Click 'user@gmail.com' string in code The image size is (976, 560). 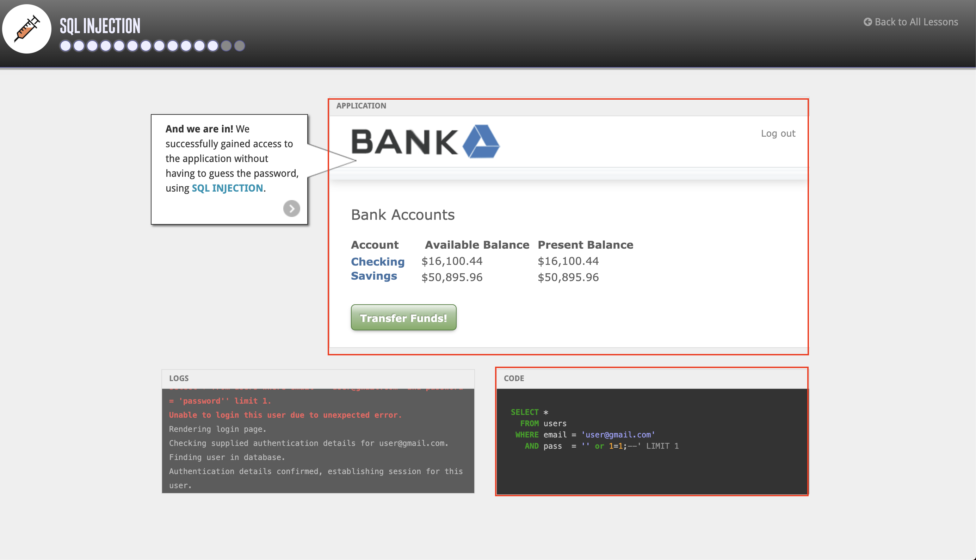pos(618,435)
